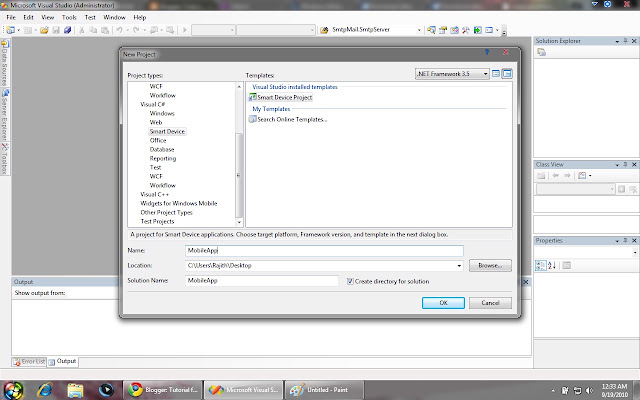The height and width of the screenshot is (400, 640).
Task: Open the Edit menu
Action: tap(28, 17)
